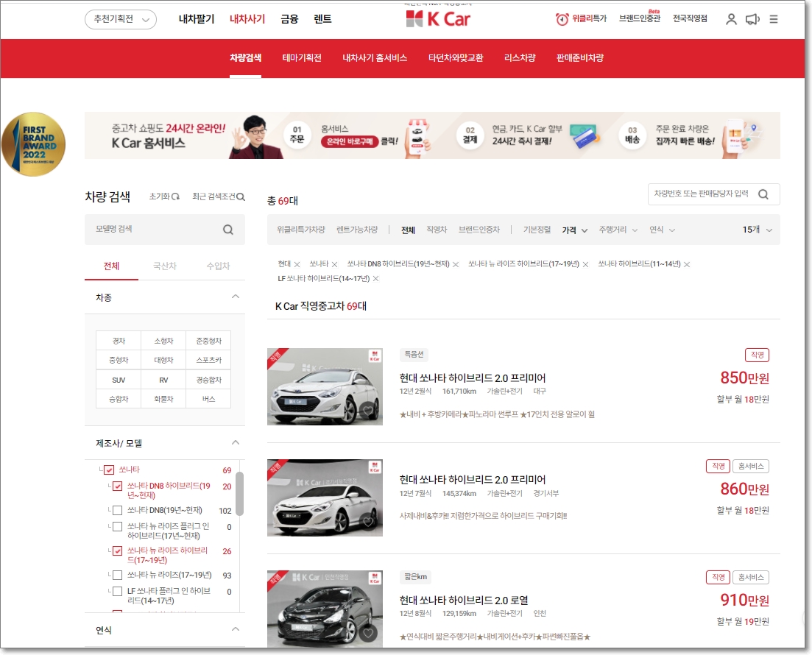The height and width of the screenshot is (655, 812).
Task: Click the search icon in 차량번호 field
Action: point(763,194)
